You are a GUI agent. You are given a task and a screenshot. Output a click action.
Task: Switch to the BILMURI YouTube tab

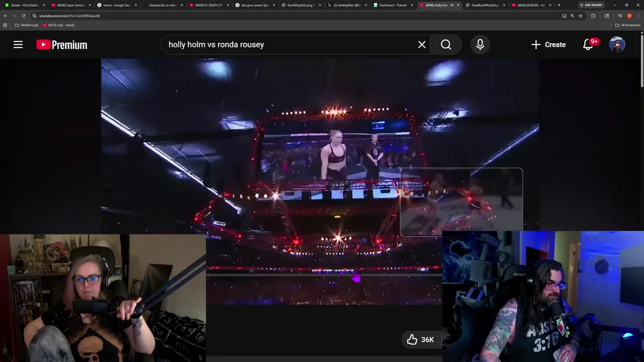pyautogui.click(x=531, y=5)
